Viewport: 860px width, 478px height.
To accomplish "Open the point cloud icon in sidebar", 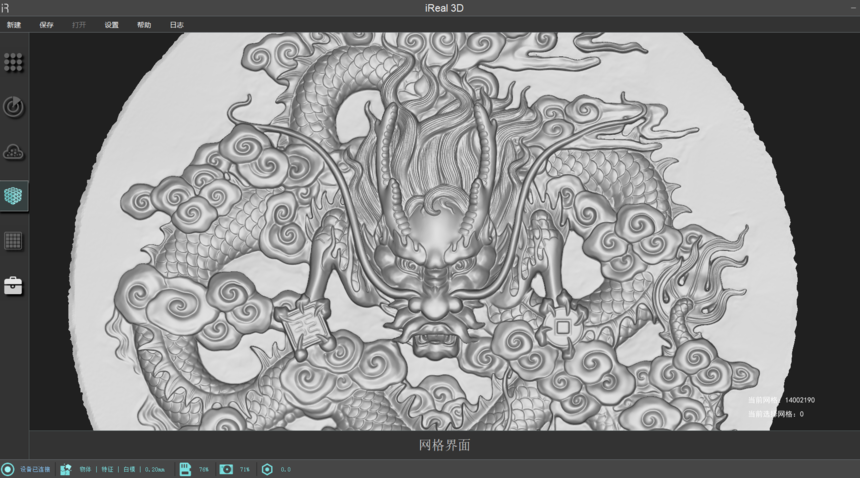I will 13,152.
